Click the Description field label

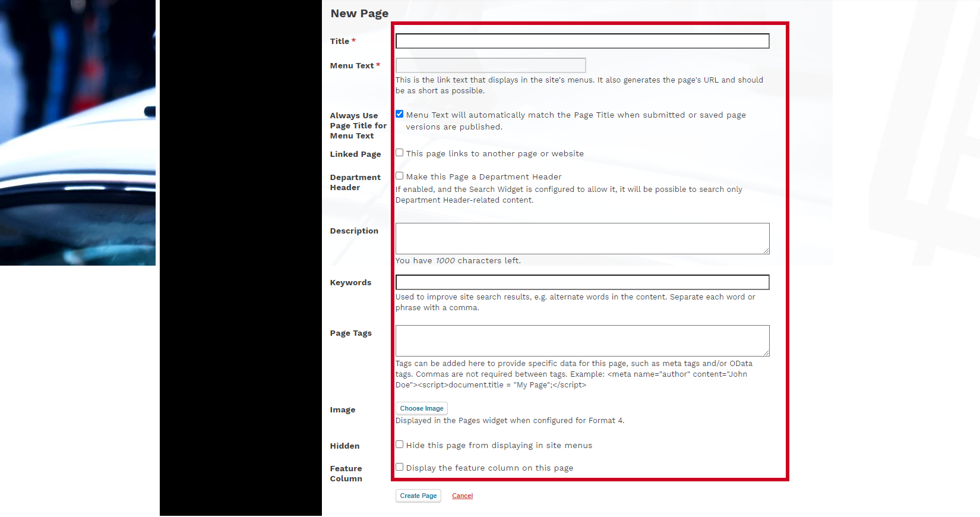(354, 231)
